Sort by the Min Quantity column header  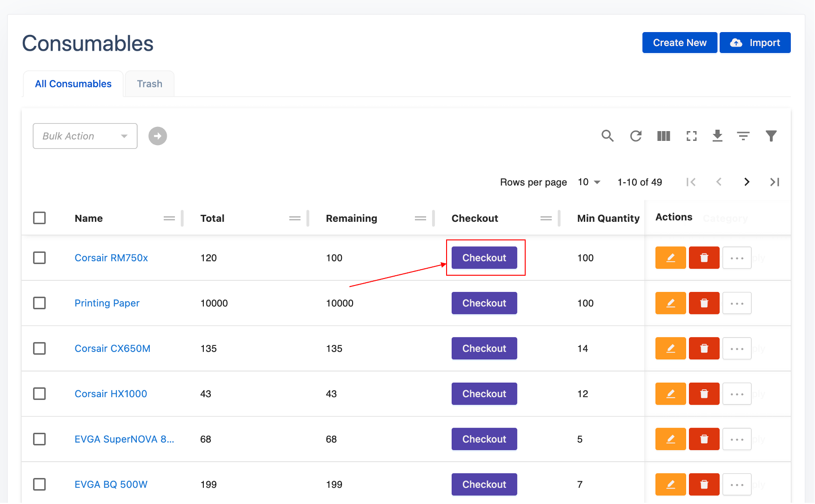608,218
